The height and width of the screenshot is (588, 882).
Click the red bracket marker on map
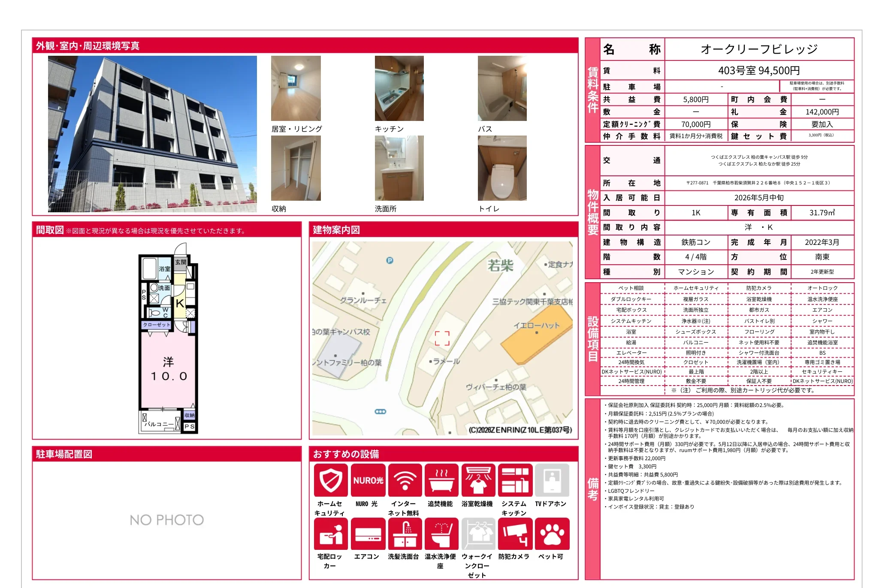[x=442, y=338]
